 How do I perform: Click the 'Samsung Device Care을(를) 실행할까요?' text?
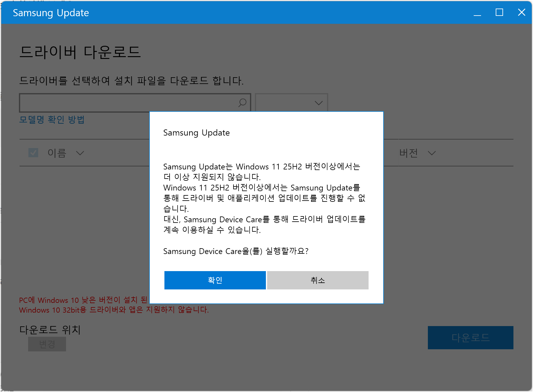pos(236,251)
